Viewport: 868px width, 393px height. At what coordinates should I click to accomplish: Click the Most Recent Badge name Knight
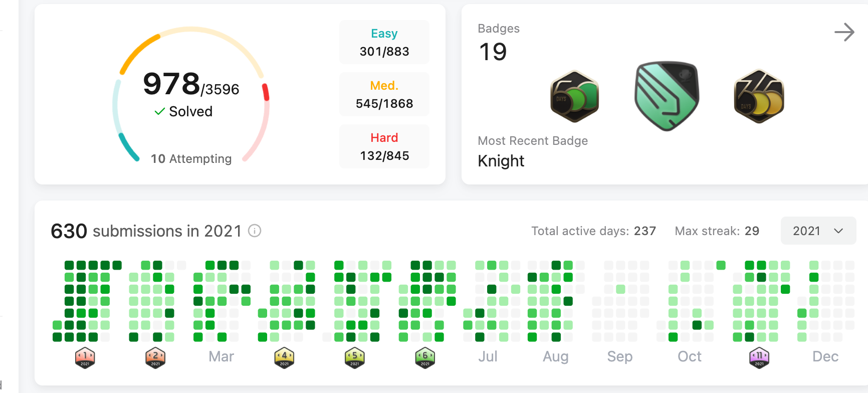(501, 161)
